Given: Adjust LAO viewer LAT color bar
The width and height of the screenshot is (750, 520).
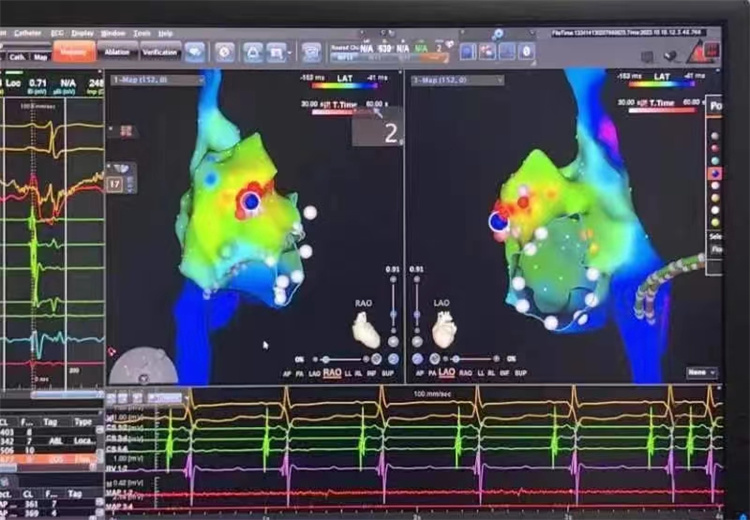Looking at the screenshot, I should 662,84.
